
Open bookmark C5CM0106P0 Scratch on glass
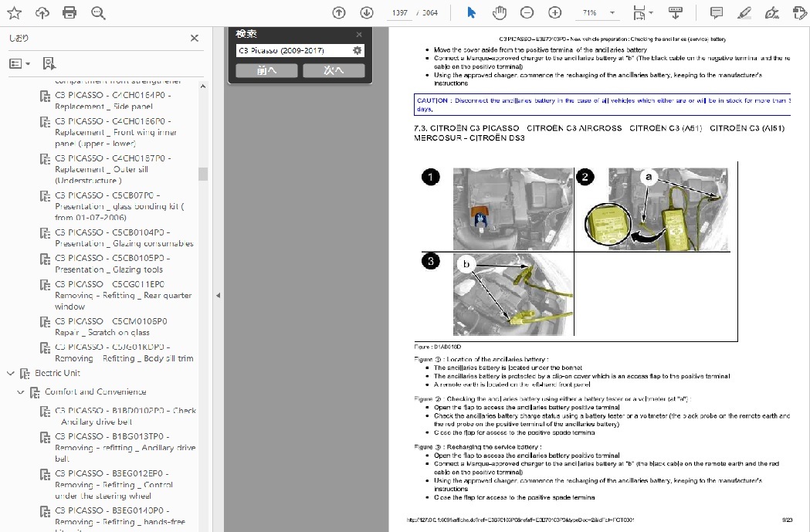point(110,327)
